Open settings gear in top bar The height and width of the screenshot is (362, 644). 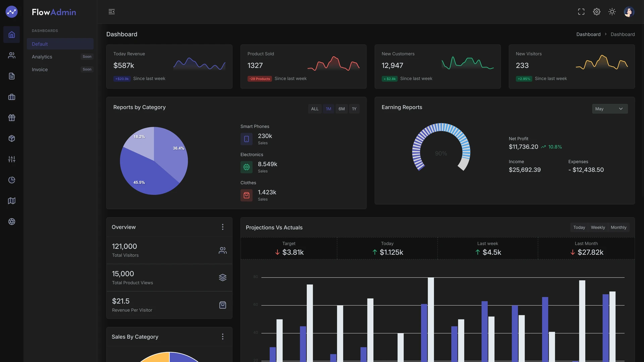coord(597,12)
